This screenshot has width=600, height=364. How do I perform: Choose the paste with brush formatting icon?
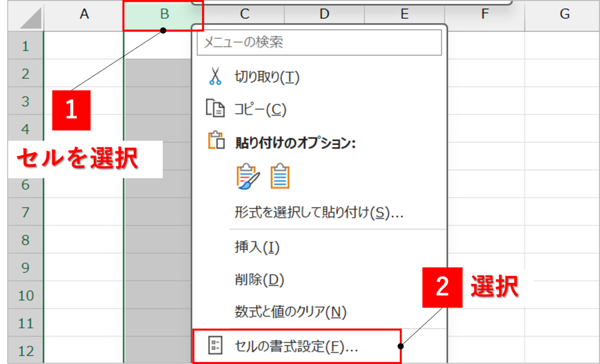click(248, 176)
